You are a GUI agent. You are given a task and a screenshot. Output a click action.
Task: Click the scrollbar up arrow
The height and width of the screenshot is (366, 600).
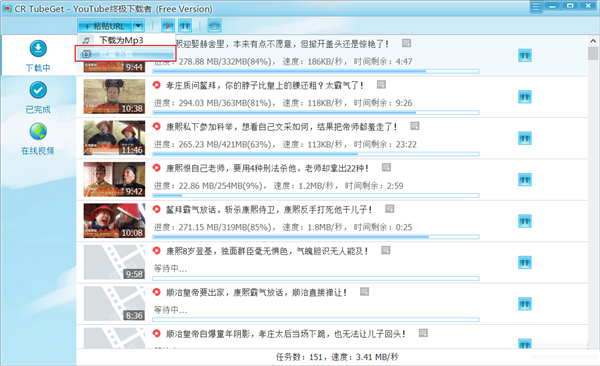(593, 41)
